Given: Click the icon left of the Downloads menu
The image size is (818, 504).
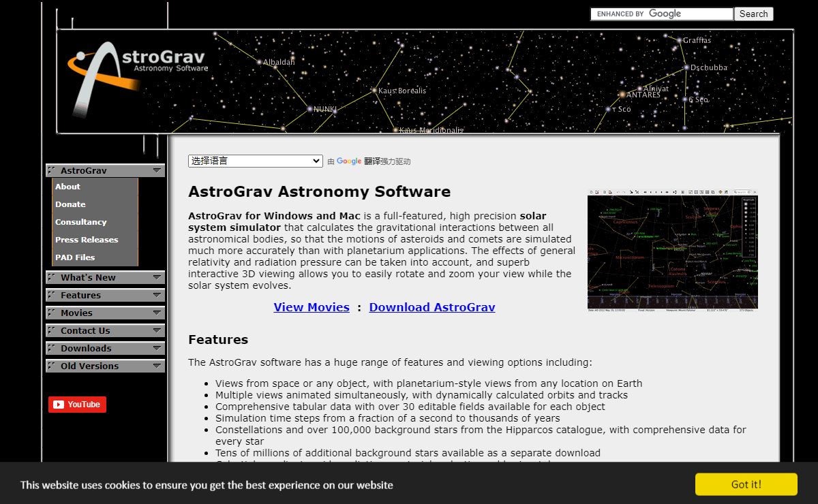Looking at the screenshot, I should coord(52,348).
